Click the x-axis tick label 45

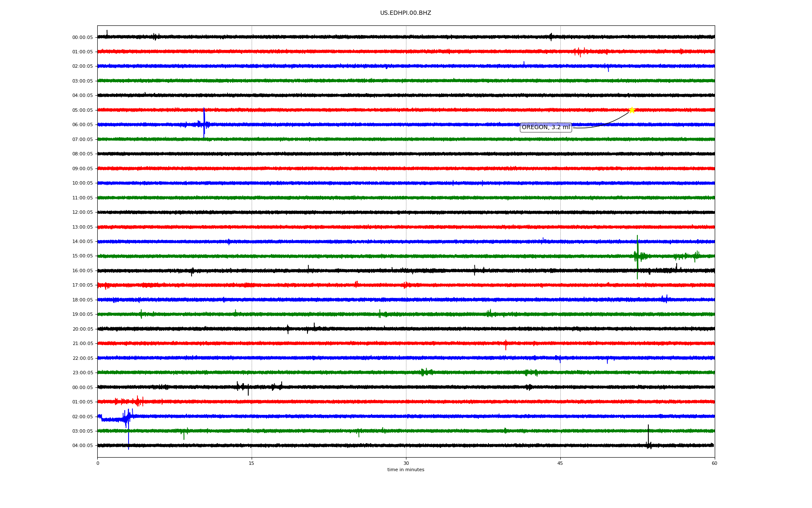click(560, 463)
